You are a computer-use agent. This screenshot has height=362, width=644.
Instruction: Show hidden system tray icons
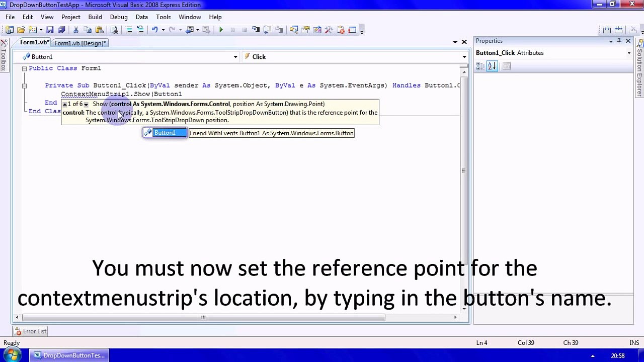coord(593,356)
